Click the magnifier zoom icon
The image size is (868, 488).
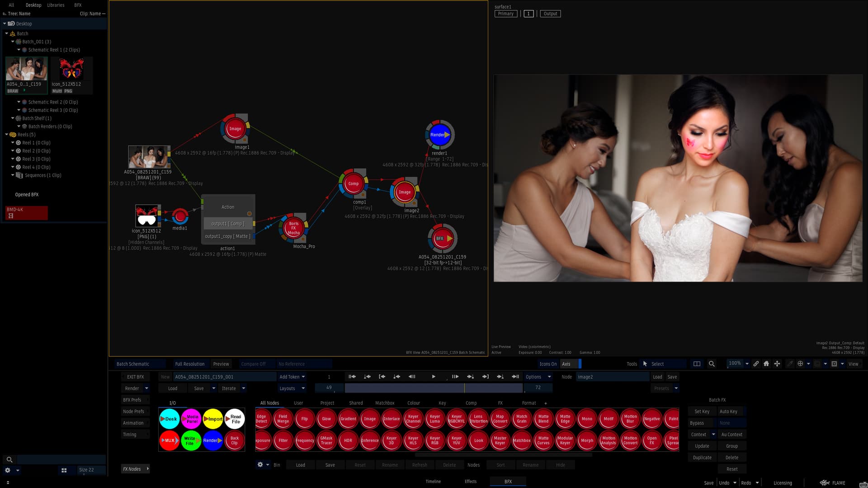tap(712, 364)
